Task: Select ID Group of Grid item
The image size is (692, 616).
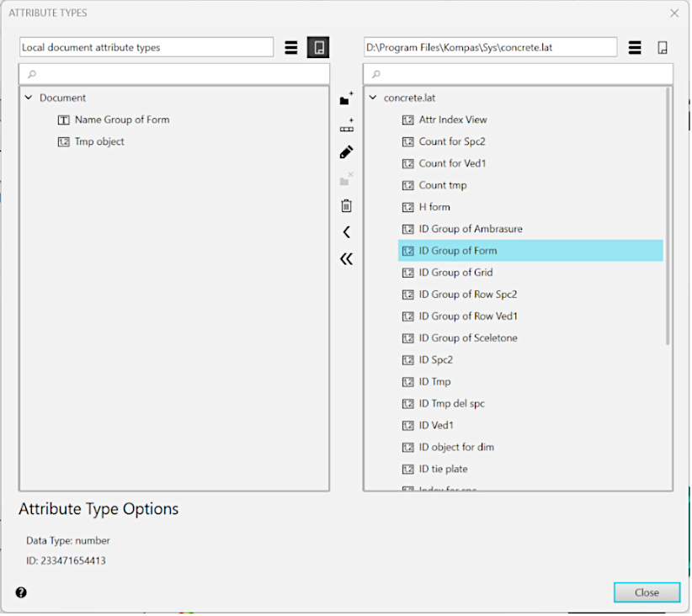Action: tap(455, 273)
